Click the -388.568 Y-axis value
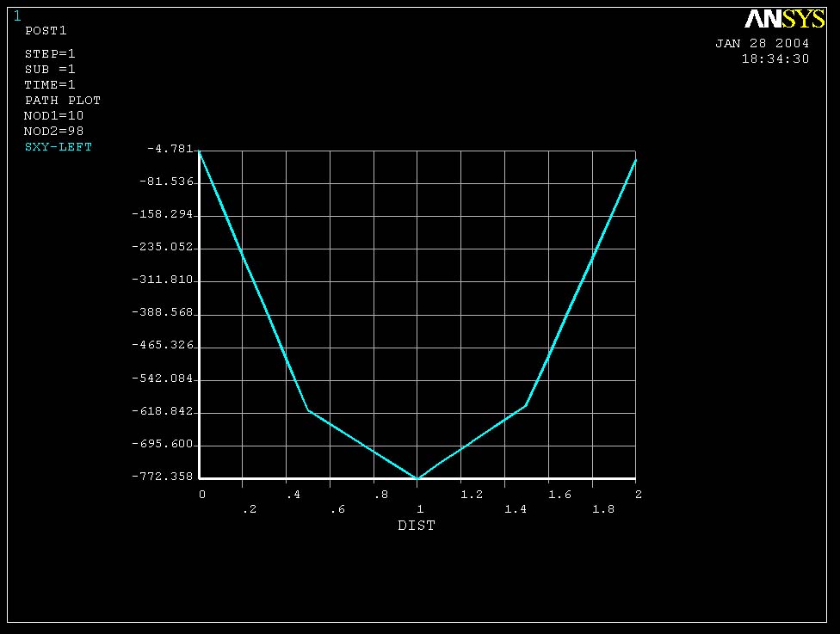Viewport: 840px width, 634px height. [x=163, y=311]
